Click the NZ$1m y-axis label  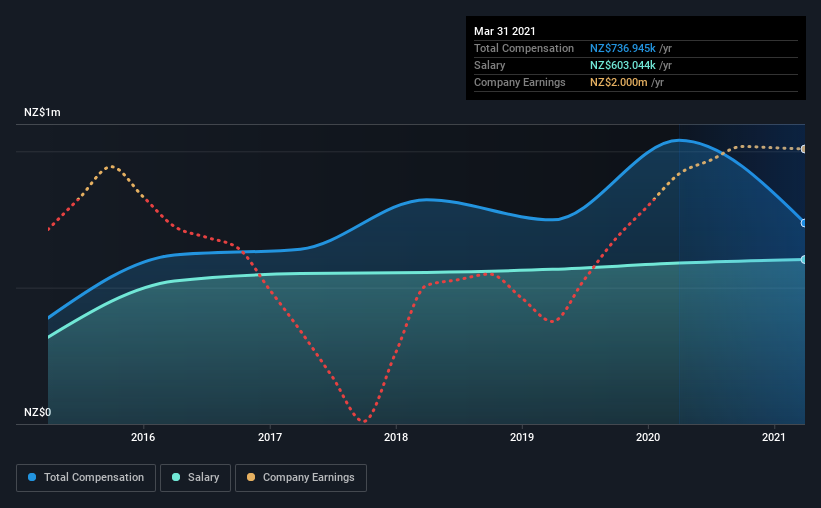pos(42,113)
